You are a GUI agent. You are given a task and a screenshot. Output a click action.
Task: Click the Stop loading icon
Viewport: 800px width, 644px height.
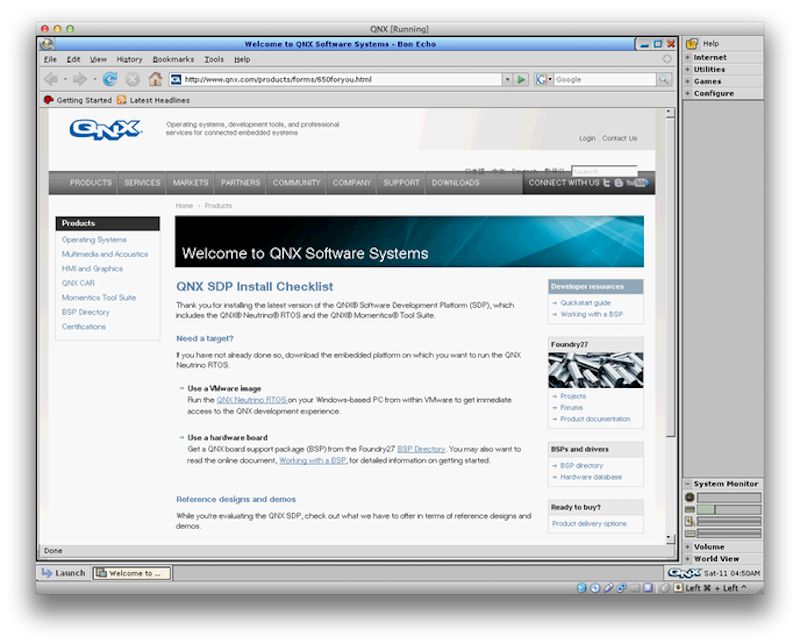tap(132, 79)
